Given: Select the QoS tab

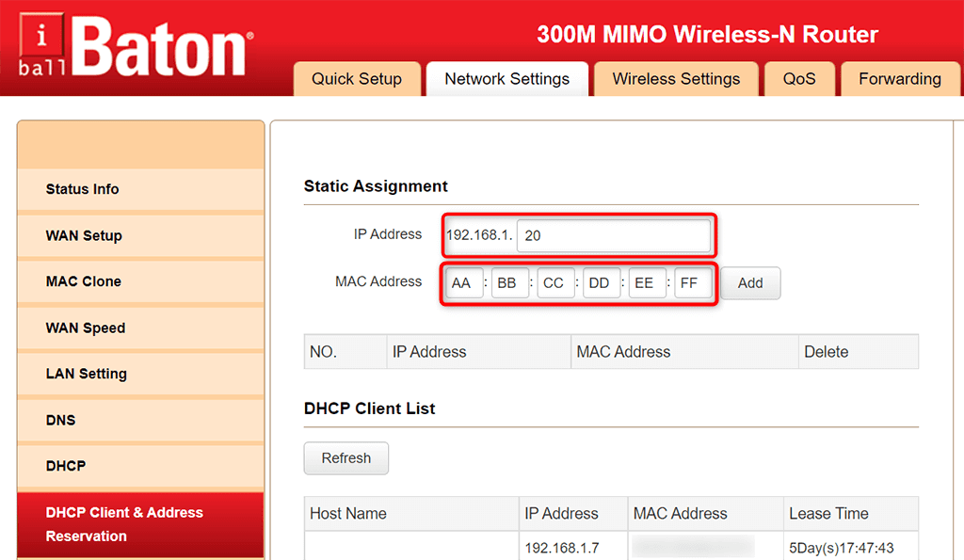Looking at the screenshot, I should coord(799,79).
